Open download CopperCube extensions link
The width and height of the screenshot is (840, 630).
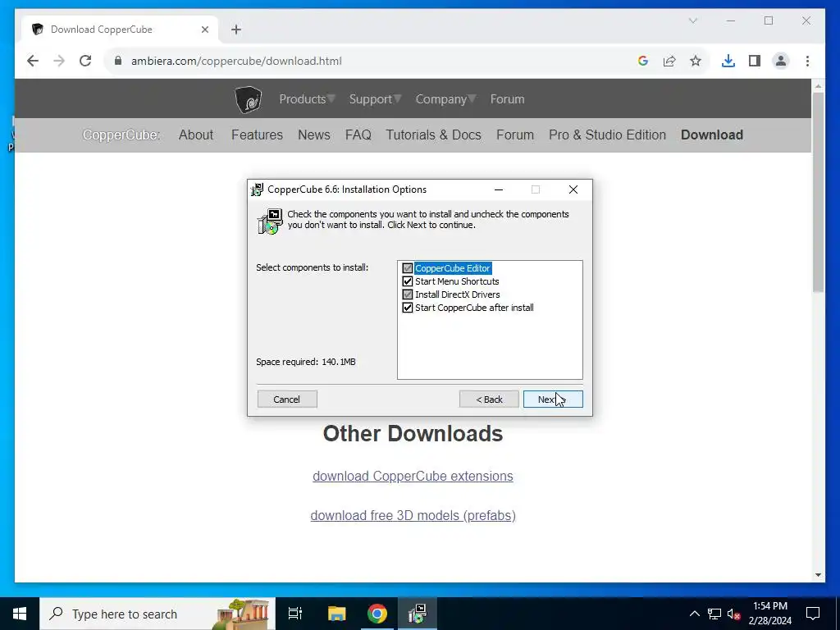click(413, 477)
